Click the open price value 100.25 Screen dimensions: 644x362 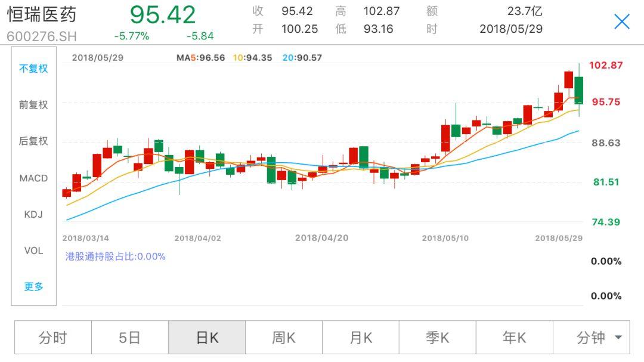[300, 29]
